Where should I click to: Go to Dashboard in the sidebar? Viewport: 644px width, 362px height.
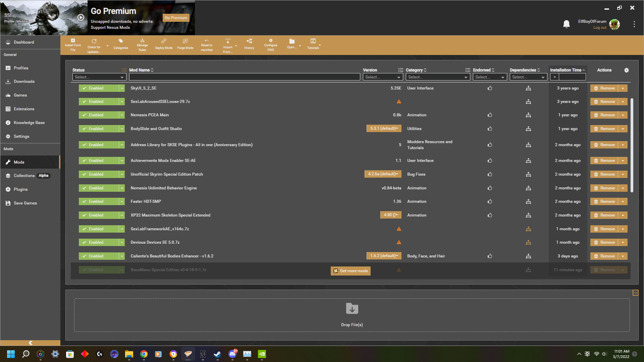[30, 42]
